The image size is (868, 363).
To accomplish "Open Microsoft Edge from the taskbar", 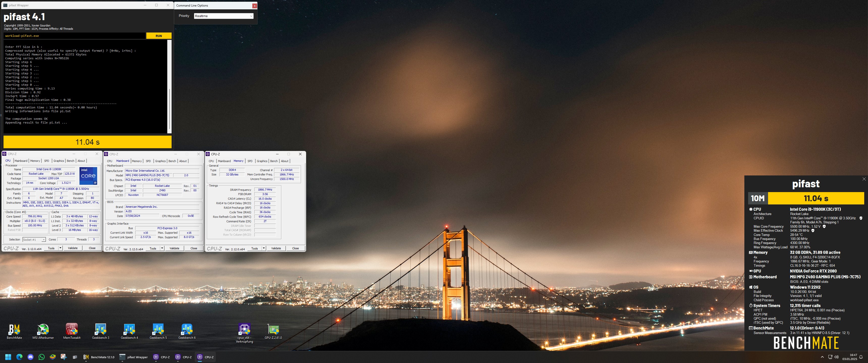I will (19, 357).
